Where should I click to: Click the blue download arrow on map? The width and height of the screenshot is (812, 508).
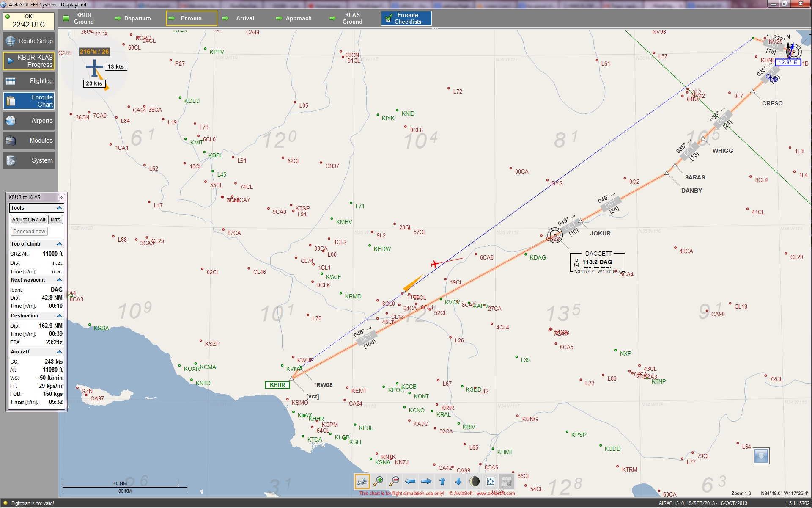coord(761,456)
